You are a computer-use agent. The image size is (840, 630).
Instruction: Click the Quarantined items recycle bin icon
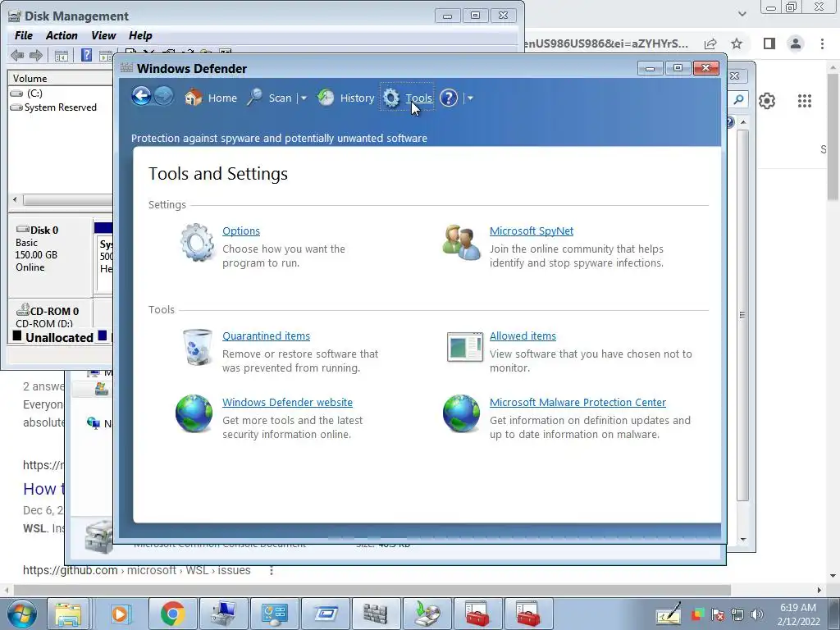coord(197,348)
